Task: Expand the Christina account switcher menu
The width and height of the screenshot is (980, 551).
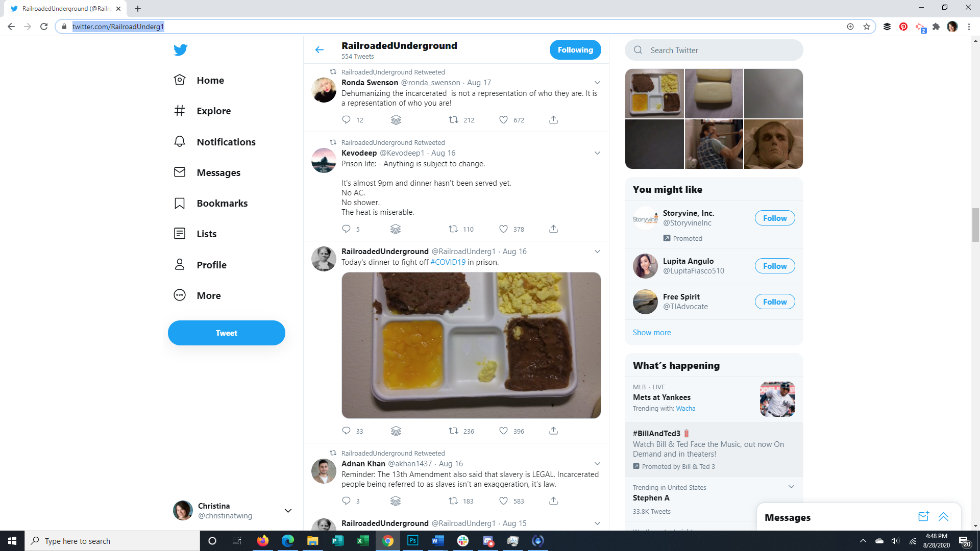Action: pos(288,510)
